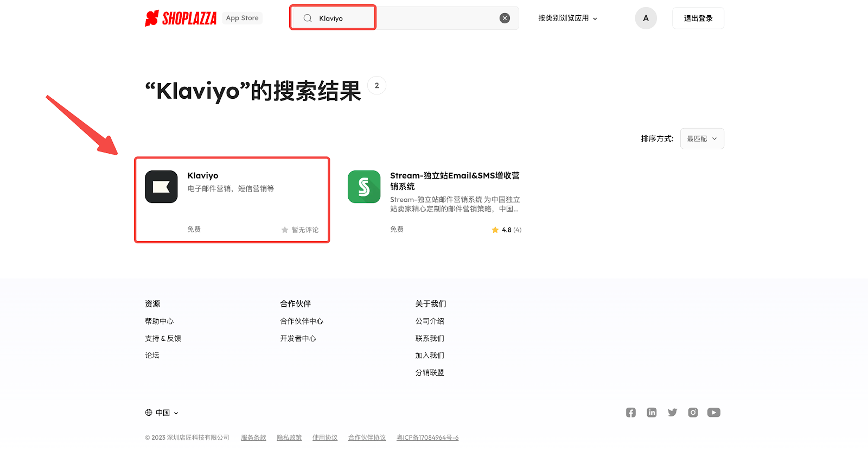Screen dimensions: 868x456
Task: Open 合作伙伴协议 footer link
Action: [x=367, y=438]
